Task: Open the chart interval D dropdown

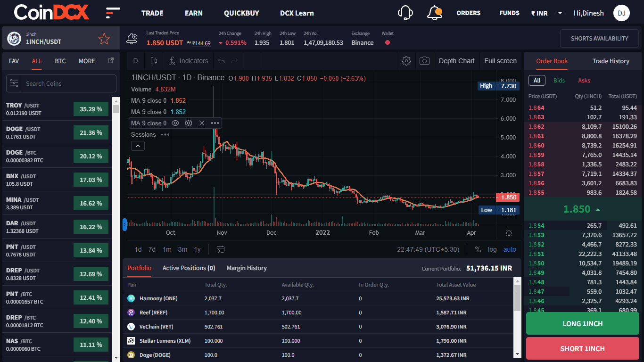Action: (136, 61)
